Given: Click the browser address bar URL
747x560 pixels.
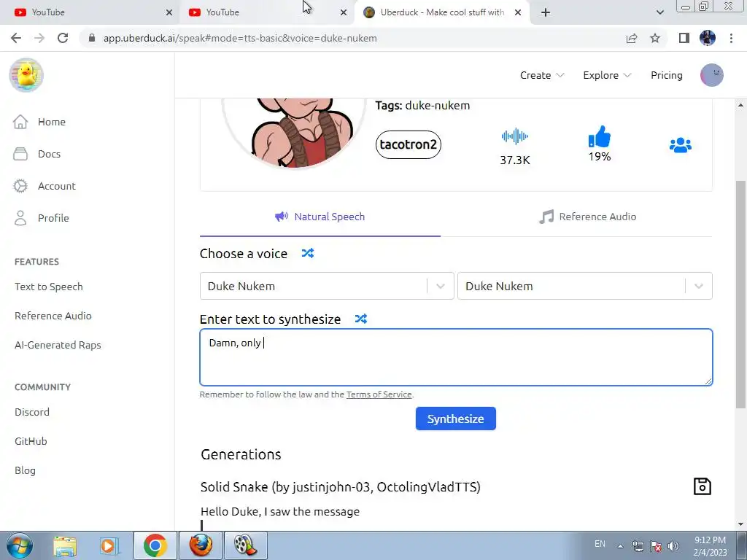Looking at the screenshot, I should [240, 38].
